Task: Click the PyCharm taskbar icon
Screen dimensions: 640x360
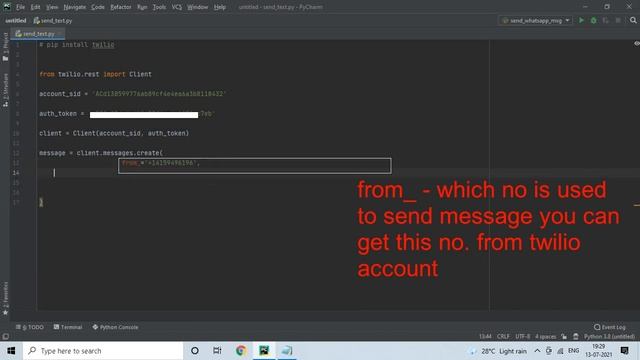Action: tap(264, 351)
